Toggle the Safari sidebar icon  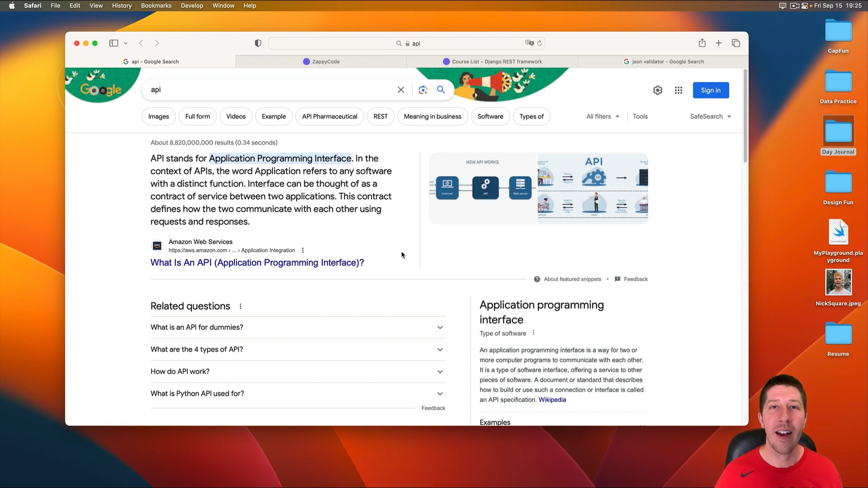tap(113, 43)
